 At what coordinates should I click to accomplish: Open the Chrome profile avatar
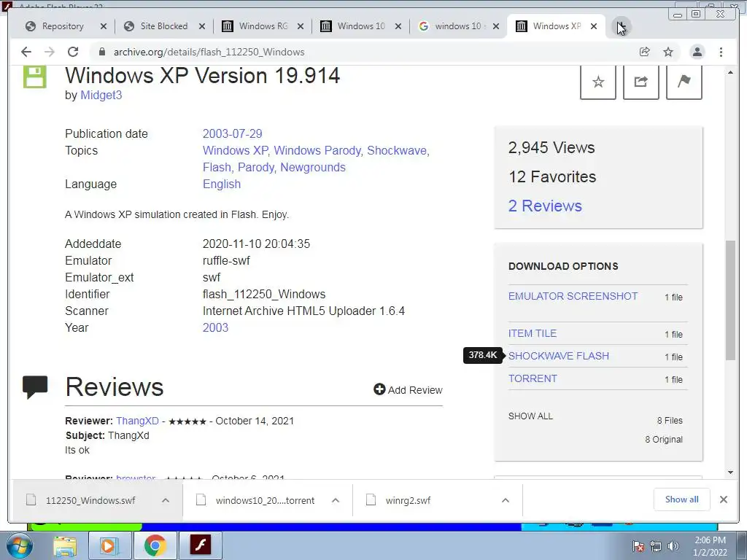(x=697, y=52)
